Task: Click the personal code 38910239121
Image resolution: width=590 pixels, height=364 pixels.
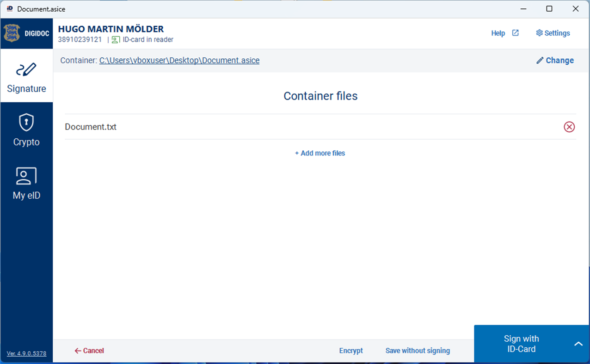Action: tap(80, 40)
